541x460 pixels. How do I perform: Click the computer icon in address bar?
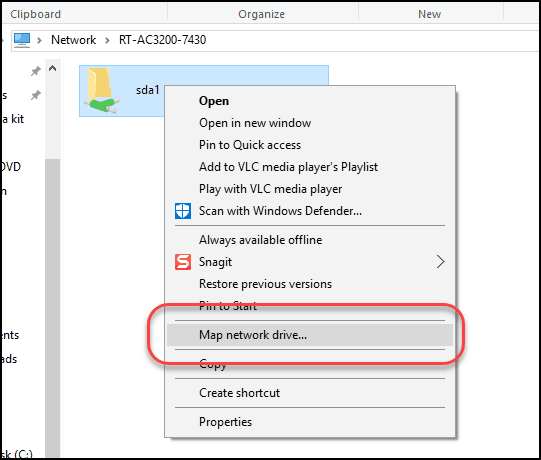click(22, 40)
